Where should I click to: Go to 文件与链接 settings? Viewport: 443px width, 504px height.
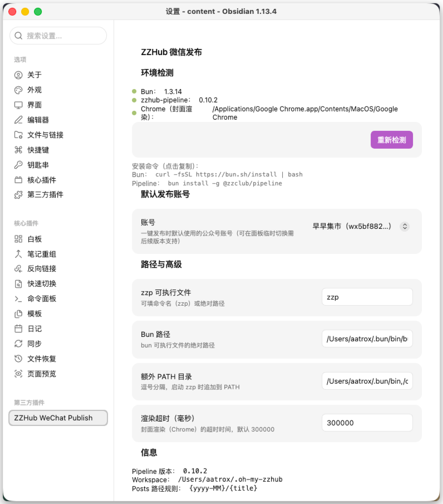pyautogui.click(x=58, y=135)
